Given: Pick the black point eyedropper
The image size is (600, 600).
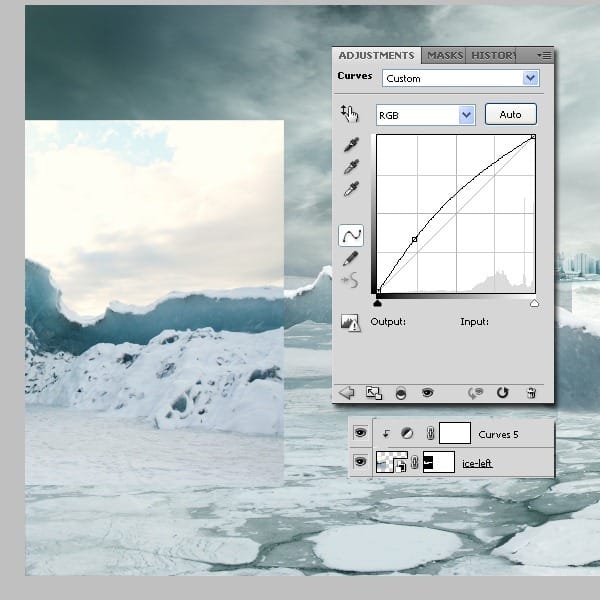Looking at the screenshot, I should 351,147.
